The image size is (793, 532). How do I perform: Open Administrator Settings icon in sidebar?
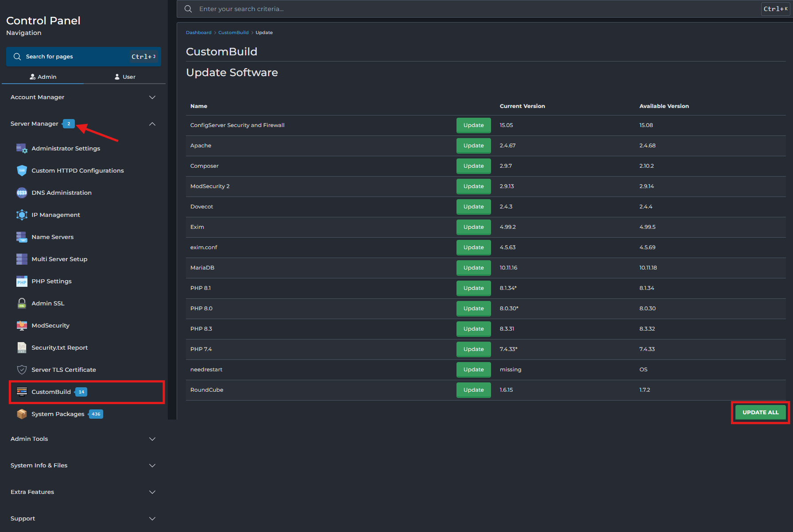[x=22, y=148]
